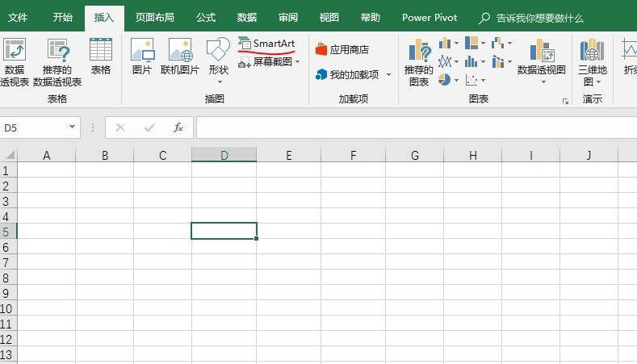The height and width of the screenshot is (364, 637).
Task: Expand the hierarchy chart dropdown arrow
Action: pyautogui.click(x=483, y=43)
